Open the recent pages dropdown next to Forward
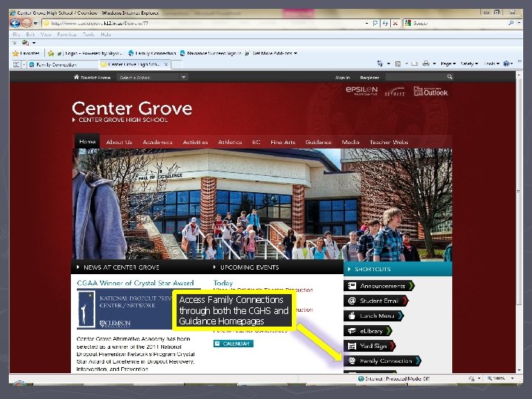Screen dimensions: 532x399 (35, 24)
